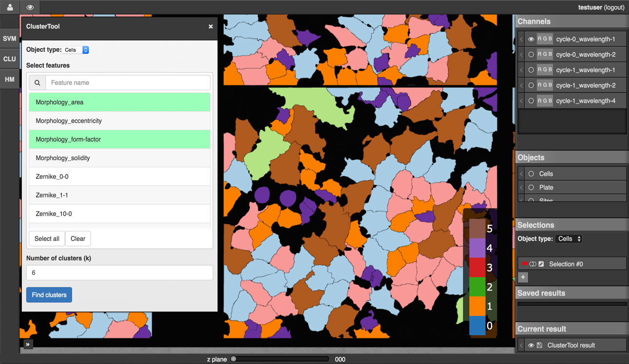This screenshot has height=364, width=629.
Task: Hide the cycle-0_wavelength-1 channel
Action: (531, 39)
